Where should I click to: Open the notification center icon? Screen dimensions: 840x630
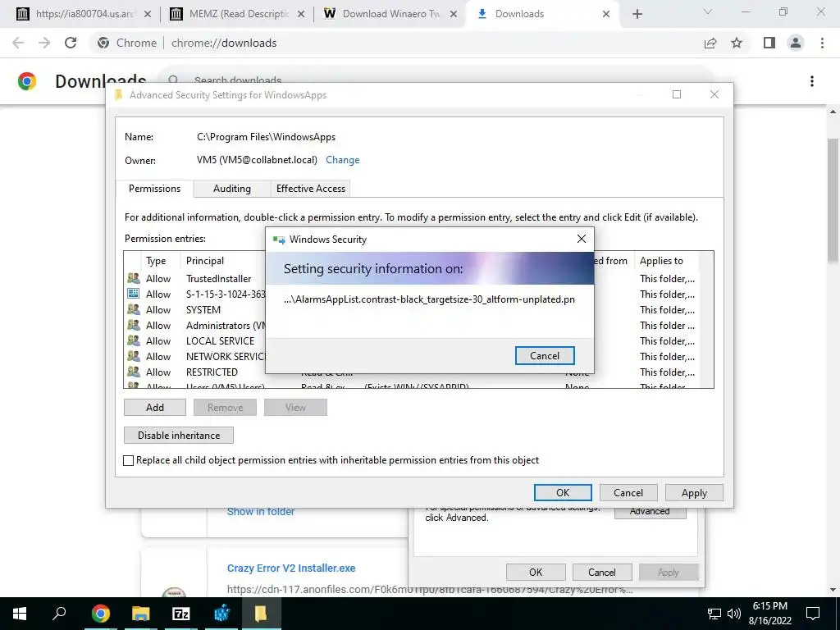pyautogui.click(x=813, y=614)
